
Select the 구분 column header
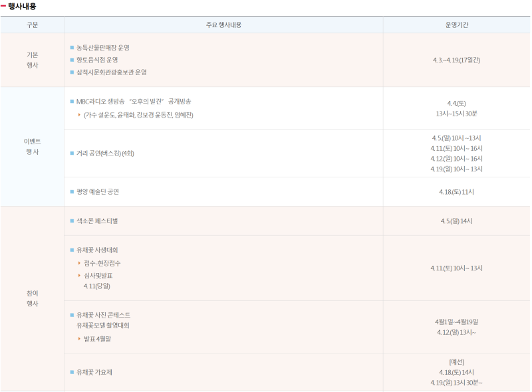click(x=32, y=25)
